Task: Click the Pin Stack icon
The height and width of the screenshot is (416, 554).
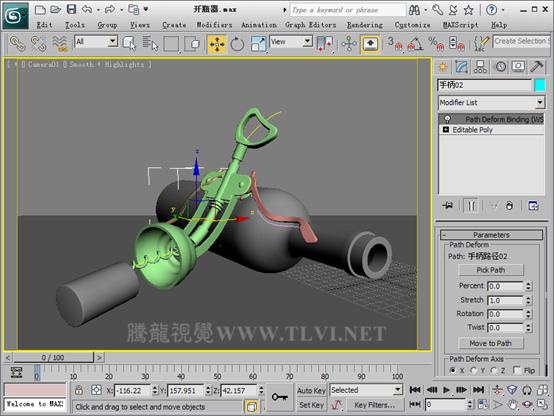Action: (x=448, y=205)
